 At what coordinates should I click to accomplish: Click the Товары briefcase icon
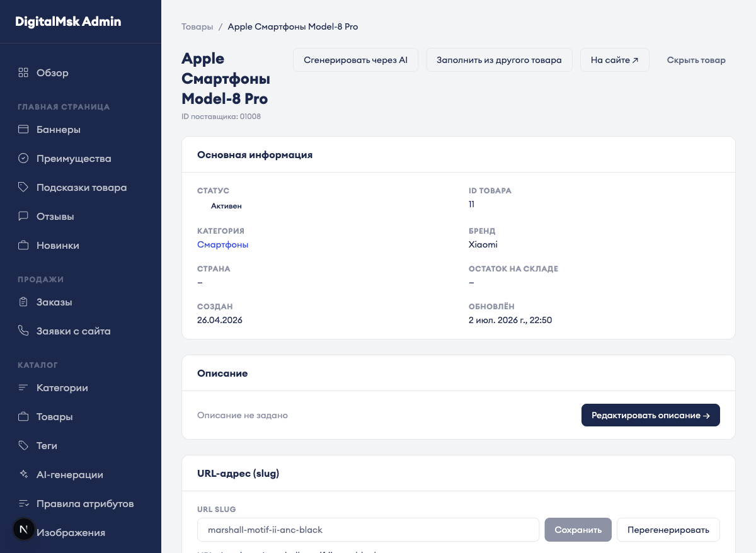click(23, 417)
